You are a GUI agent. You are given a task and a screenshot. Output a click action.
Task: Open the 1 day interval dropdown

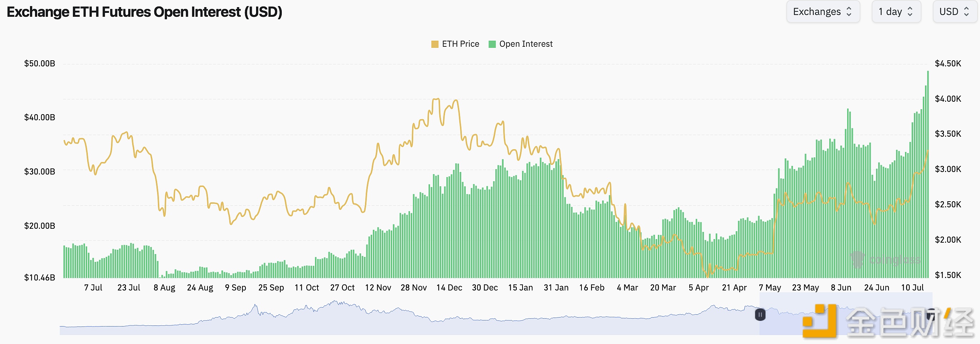click(896, 12)
